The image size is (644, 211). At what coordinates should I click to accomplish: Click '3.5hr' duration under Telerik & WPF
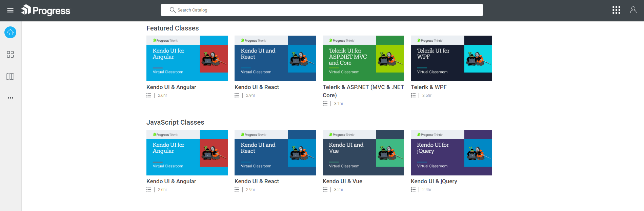[x=427, y=96]
